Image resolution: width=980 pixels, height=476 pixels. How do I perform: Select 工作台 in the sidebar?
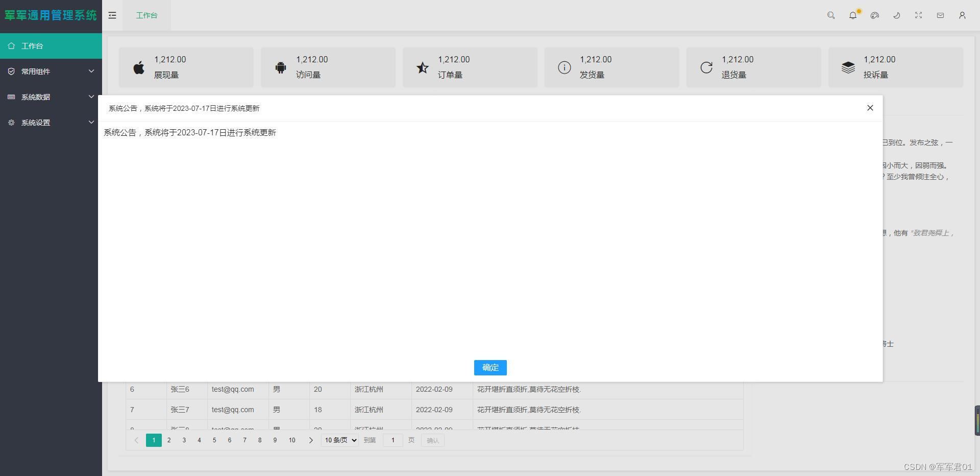[51, 46]
